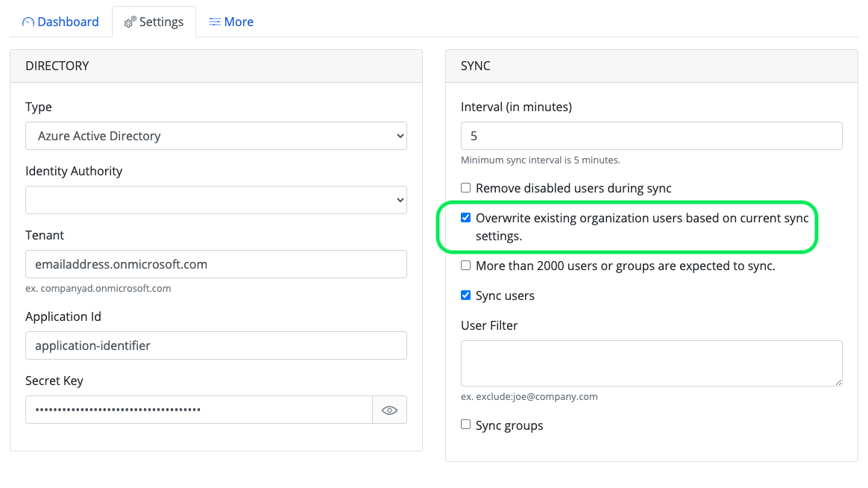Enable Remove disabled users during sync
Image resolution: width=868 pixels, height=488 pixels.
pyautogui.click(x=465, y=188)
